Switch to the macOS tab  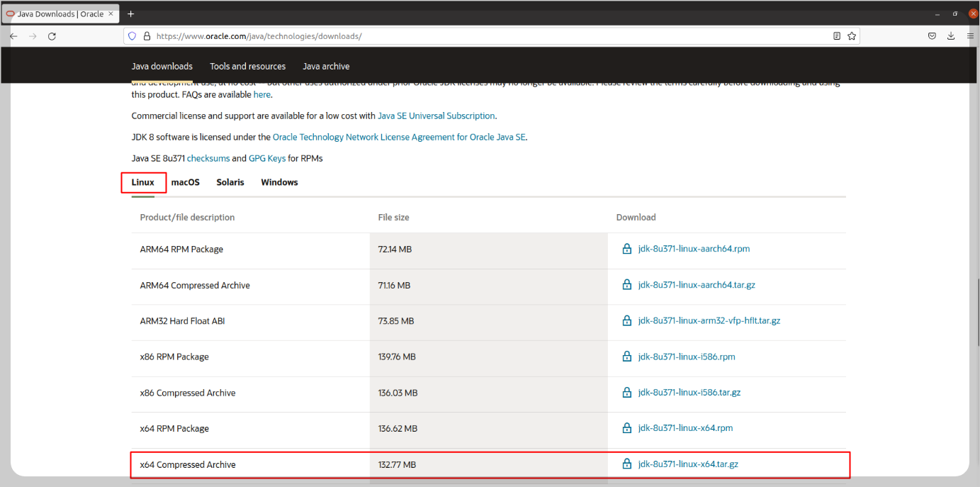click(x=186, y=182)
